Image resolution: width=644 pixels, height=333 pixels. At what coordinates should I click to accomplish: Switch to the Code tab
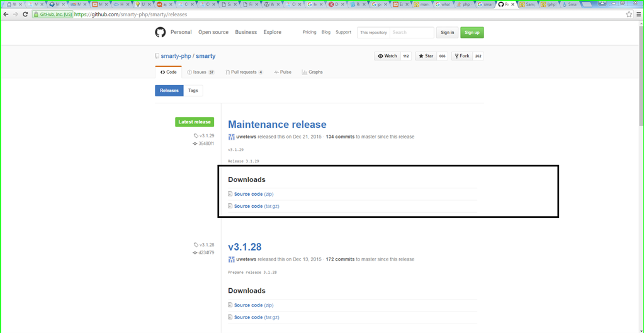pyautogui.click(x=168, y=72)
